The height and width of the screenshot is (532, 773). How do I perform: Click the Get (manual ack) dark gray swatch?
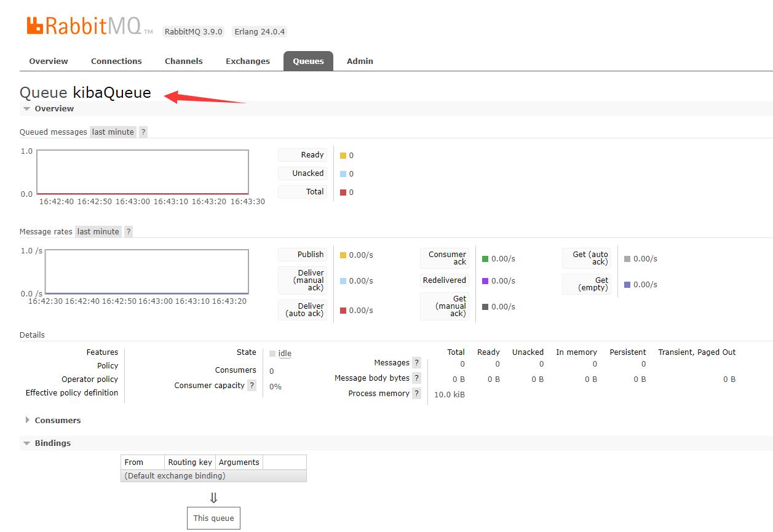point(485,307)
